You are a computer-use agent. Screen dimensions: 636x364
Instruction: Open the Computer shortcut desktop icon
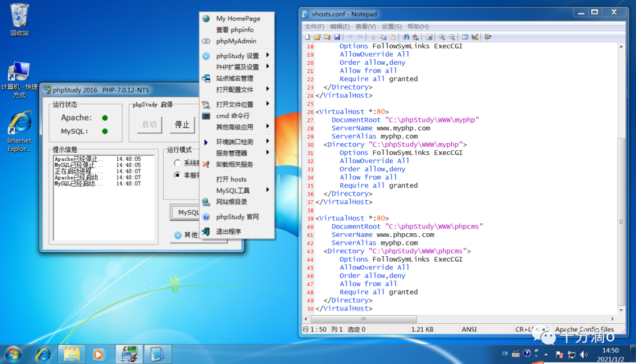point(19,80)
